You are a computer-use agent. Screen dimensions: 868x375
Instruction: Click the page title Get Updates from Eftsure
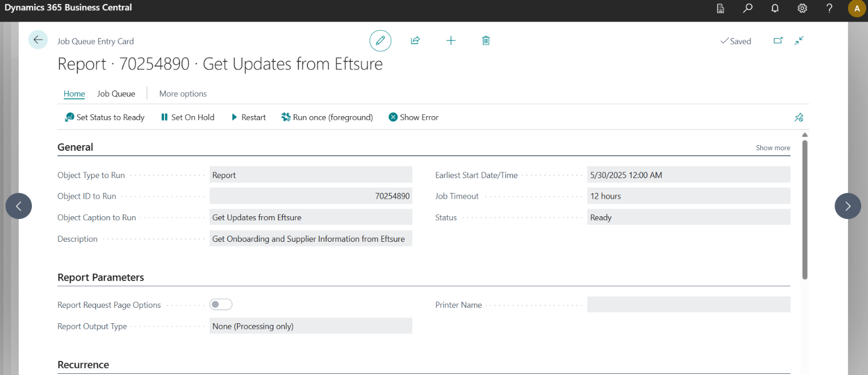[x=220, y=64]
